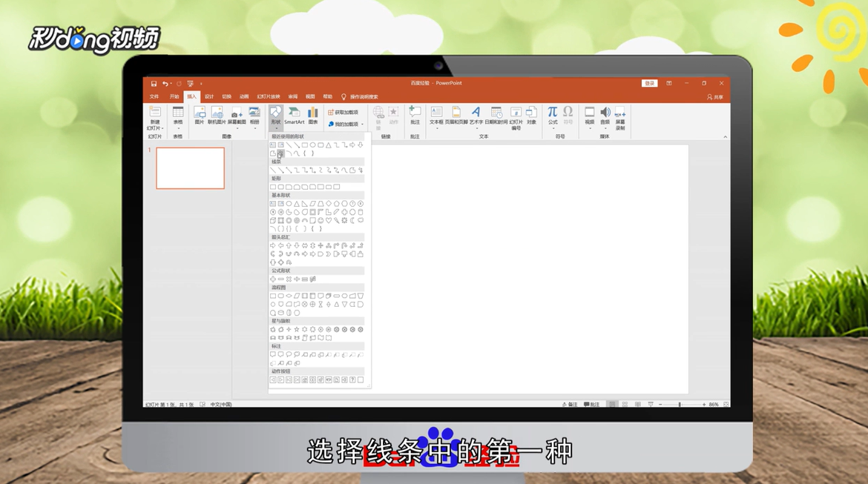Select plus sign shape under 公式形状
The height and width of the screenshot is (484, 868).
tap(273, 279)
